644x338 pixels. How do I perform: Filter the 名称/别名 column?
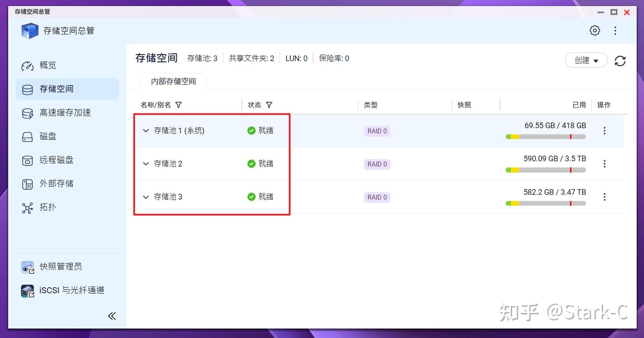pyautogui.click(x=178, y=105)
